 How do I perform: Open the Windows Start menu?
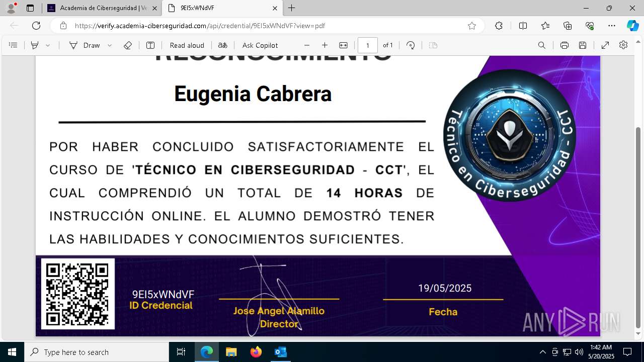12,352
